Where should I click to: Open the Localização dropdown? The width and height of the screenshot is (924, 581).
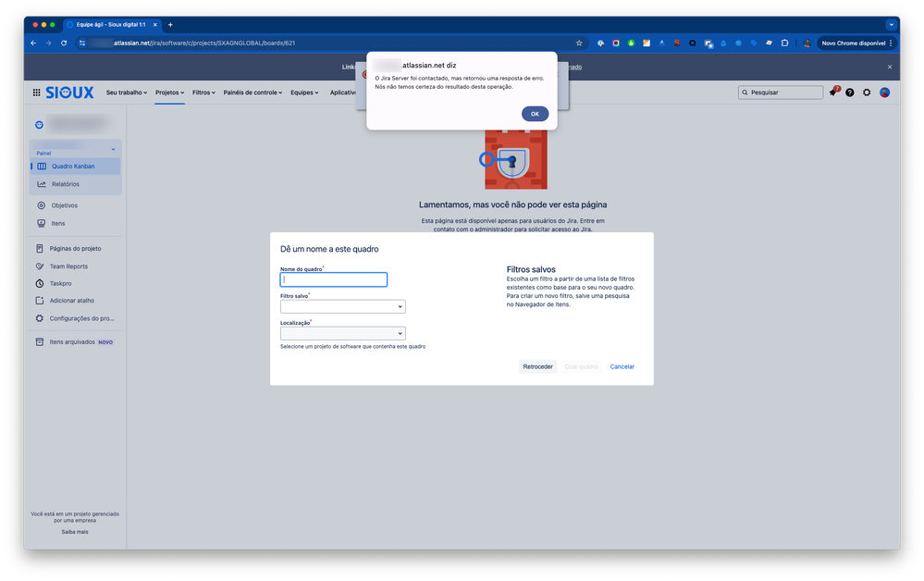coord(343,333)
